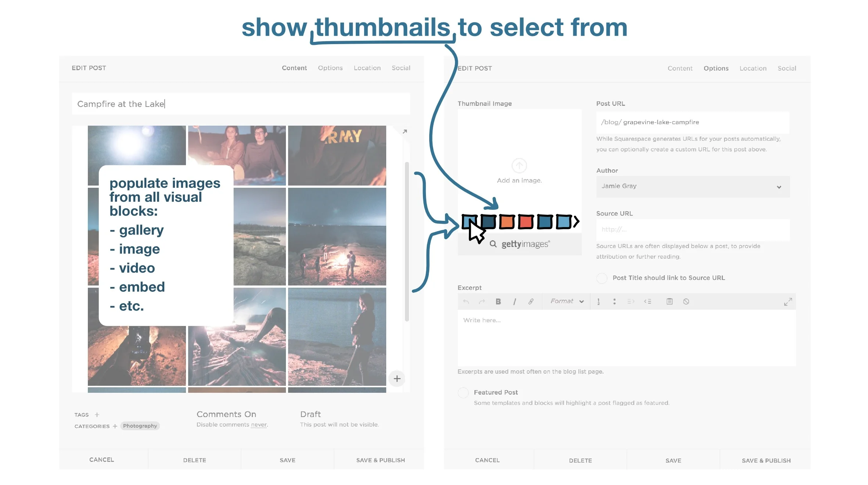Screen dimensions: 868x485
Task: Click next arrow on the thumbnail strip
Action: point(576,221)
